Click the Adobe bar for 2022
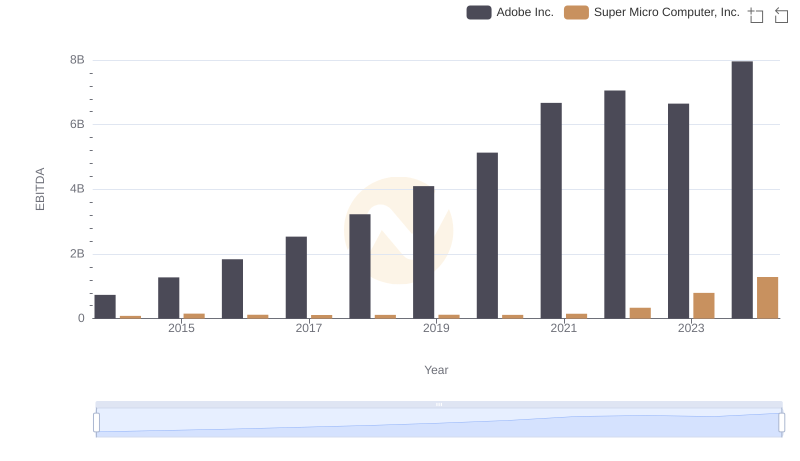800x461 pixels. [x=615, y=204]
